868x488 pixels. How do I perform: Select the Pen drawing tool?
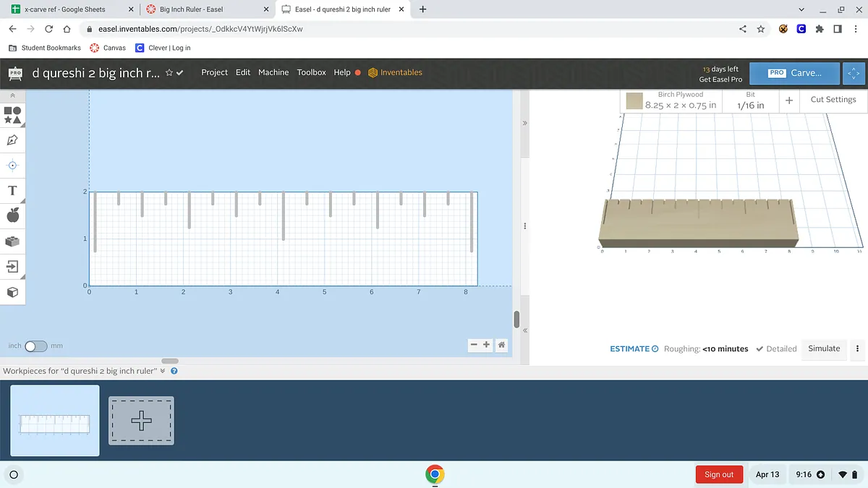coord(12,140)
